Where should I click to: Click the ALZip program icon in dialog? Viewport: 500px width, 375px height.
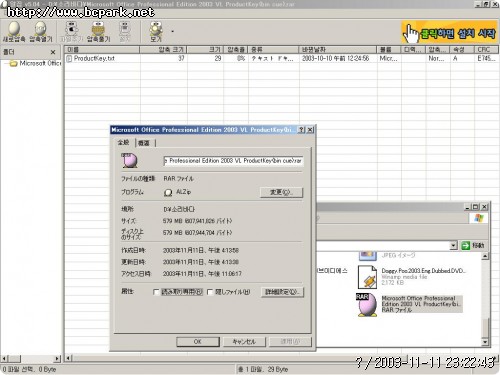168,192
